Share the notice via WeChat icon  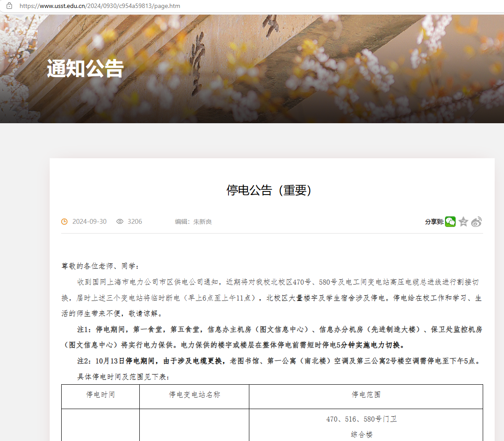point(450,222)
